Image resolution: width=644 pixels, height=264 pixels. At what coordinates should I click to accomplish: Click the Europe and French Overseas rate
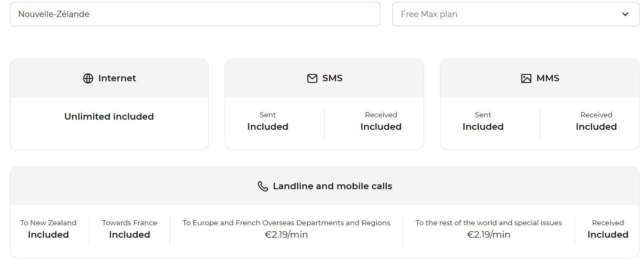point(286,234)
